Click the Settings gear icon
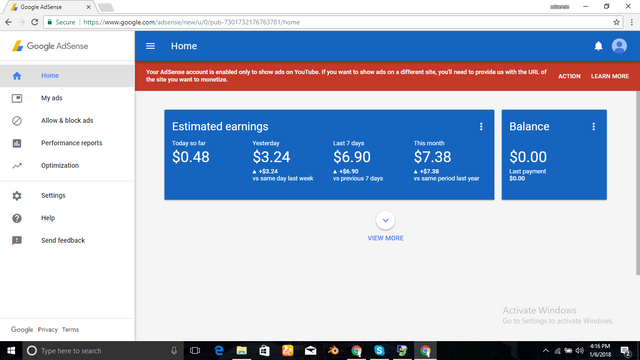This screenshot has width=640, height=360. click(x=17, y=196)
